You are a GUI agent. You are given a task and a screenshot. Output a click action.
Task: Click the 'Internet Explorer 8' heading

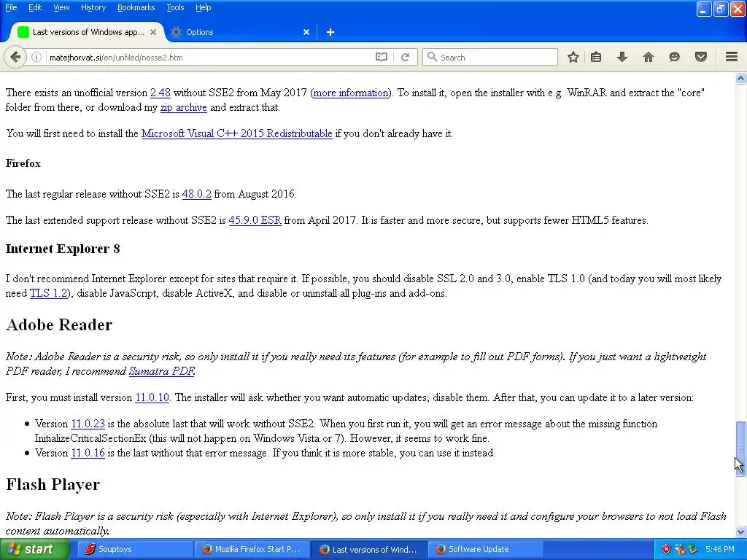63,249
